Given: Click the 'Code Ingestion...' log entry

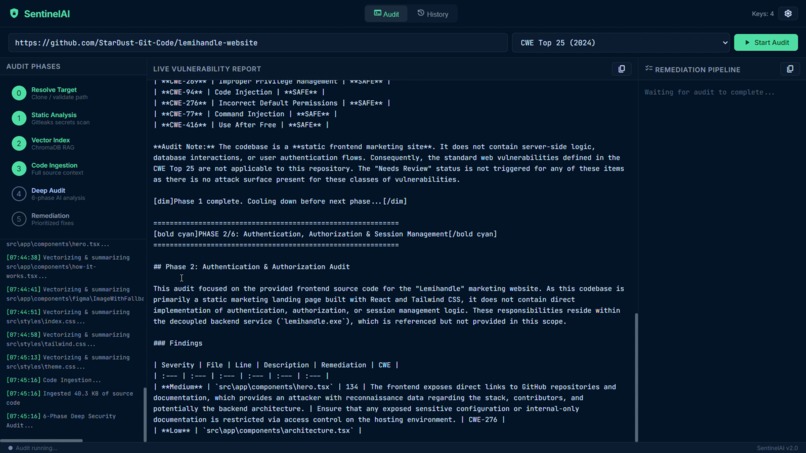Looking at the screenshot, I should pyautogui.click(x=53, y=380).
